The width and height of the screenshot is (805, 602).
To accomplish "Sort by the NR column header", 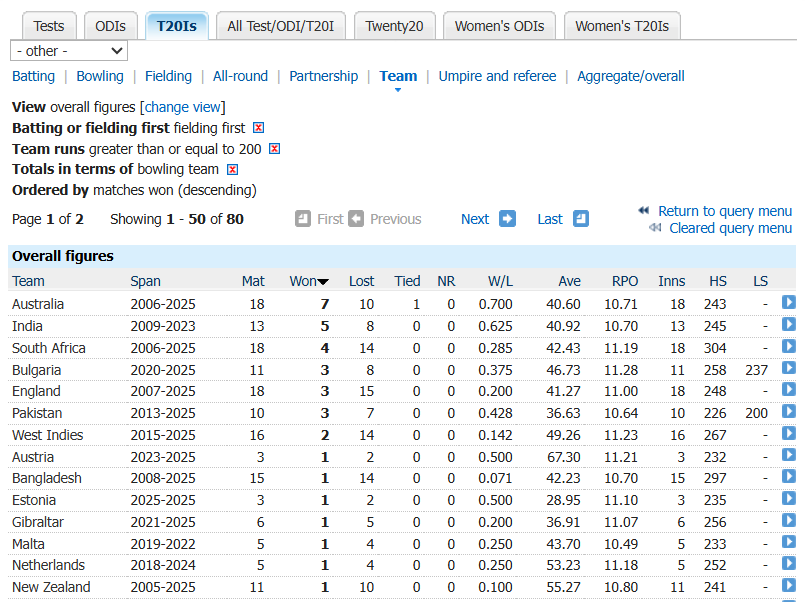I will click(x=446, y=281).
